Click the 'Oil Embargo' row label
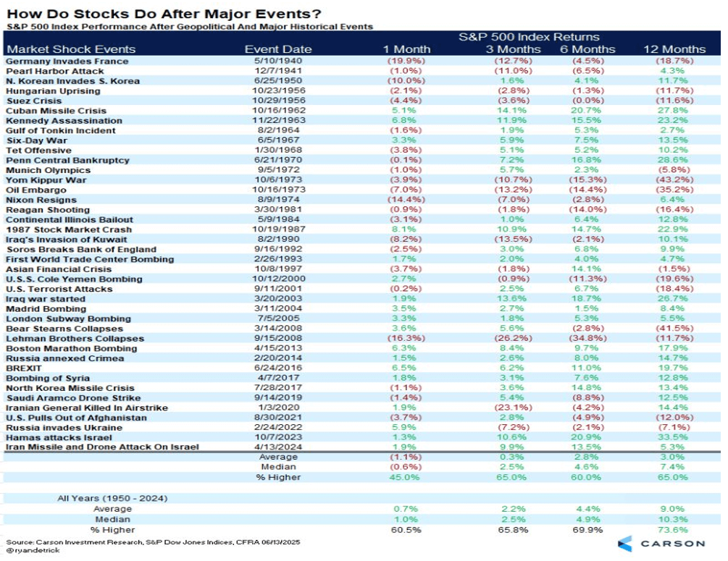 (35, 190)
